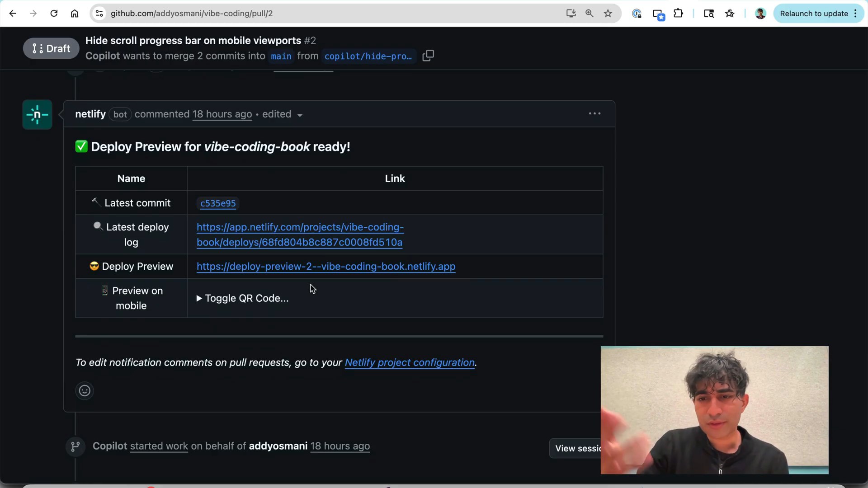Viewport: 868px width, 488px height.
Task: Click the Relaunch to update button
Action: click(x=814, y=14)
